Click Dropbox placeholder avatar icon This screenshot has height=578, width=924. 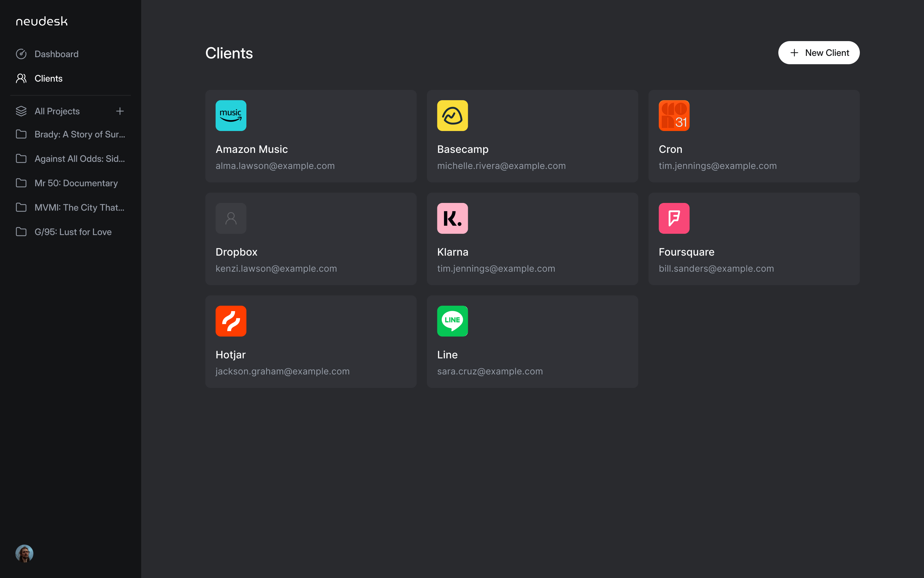coord(231,218)
